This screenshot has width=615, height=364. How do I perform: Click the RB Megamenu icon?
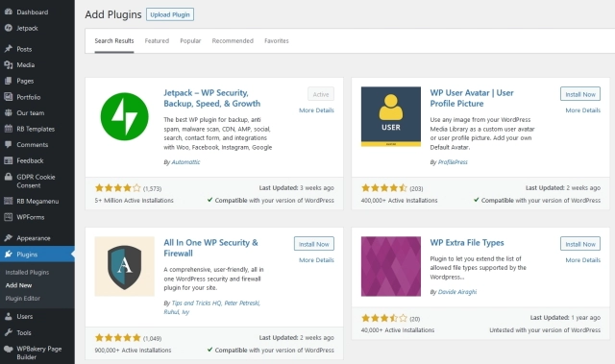(x=9, y=201)
